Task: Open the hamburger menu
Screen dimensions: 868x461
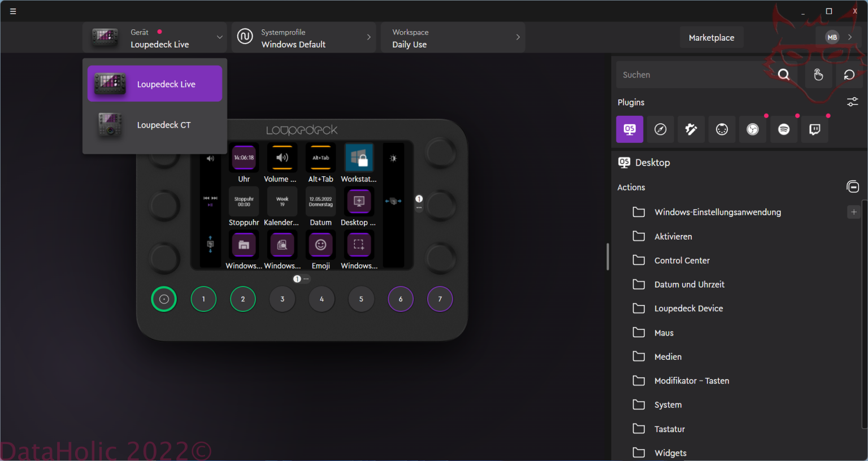Action: click(13, 11)
